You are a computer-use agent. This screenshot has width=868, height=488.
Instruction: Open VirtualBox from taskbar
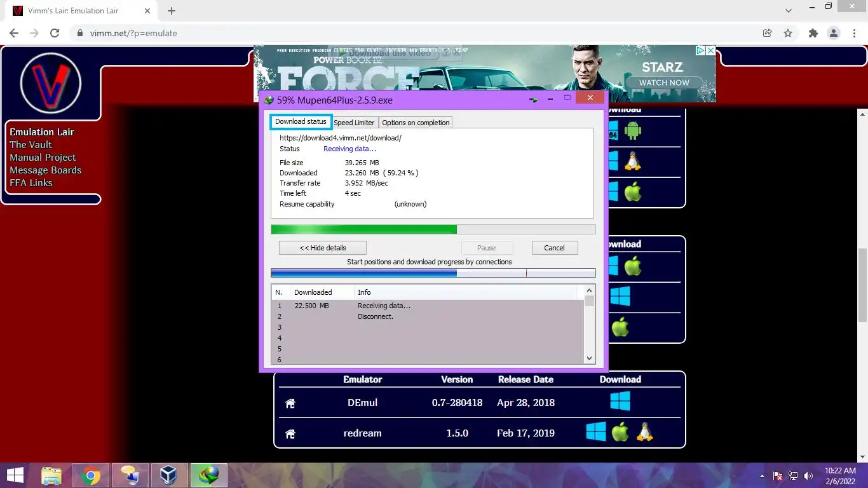tap(168, 475)
